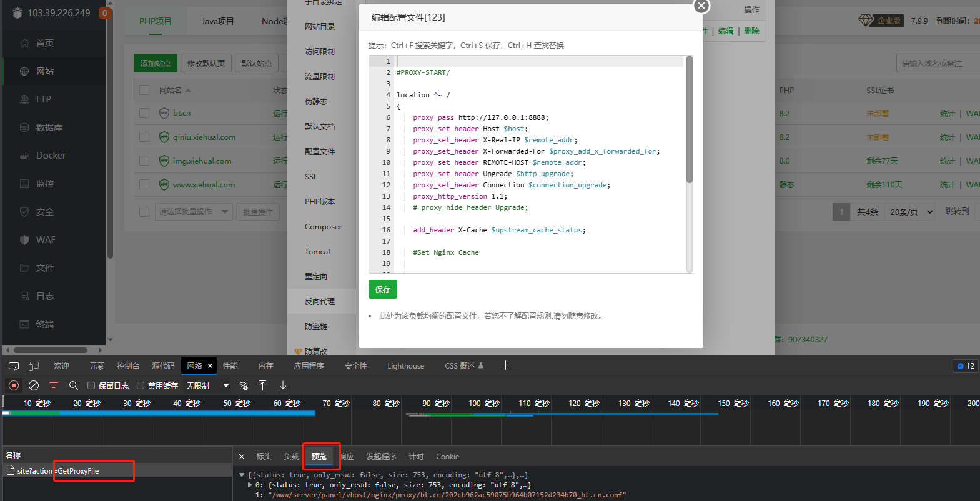Image resolution: width=980 pixels, height=501 pixels.
Task: Click the 90 毫秒 timeline overview marker
Action: coord(435,403)
